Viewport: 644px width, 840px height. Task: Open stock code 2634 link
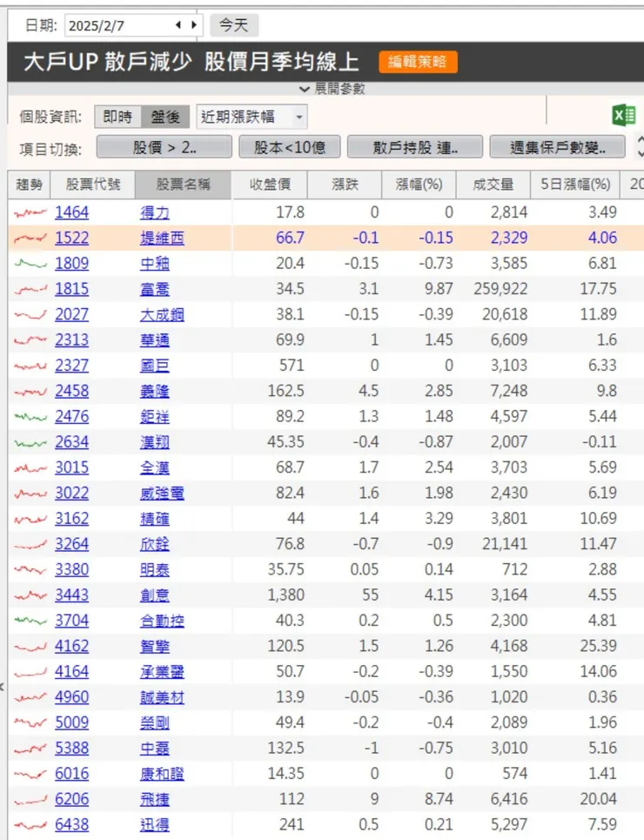click(x=71, y=442)
